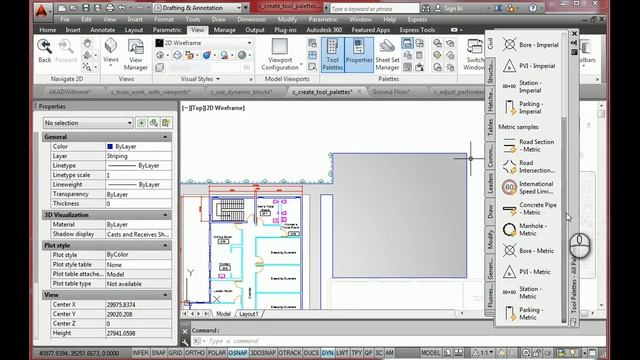
Task: Click the Back navigation icon
Action: tap(44, 51)
